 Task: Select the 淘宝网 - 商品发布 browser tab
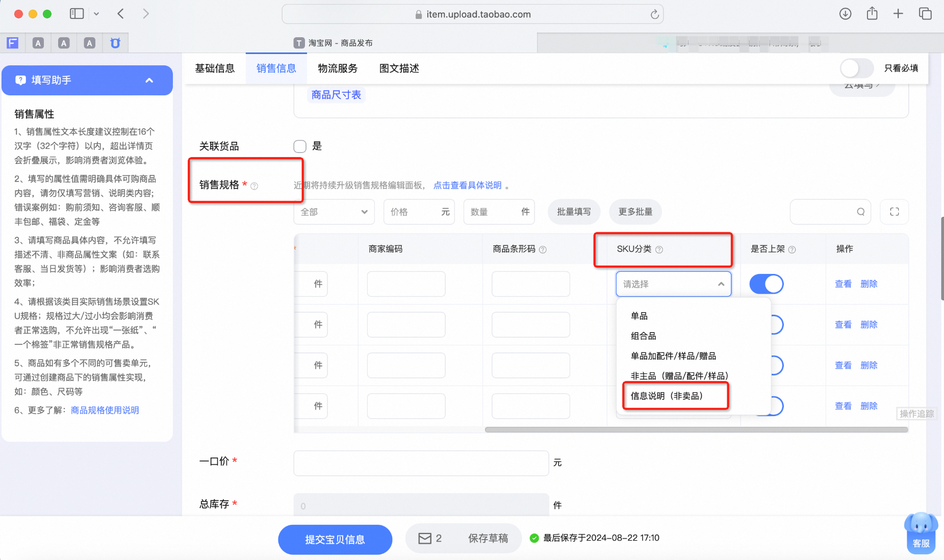pos(333,43)
